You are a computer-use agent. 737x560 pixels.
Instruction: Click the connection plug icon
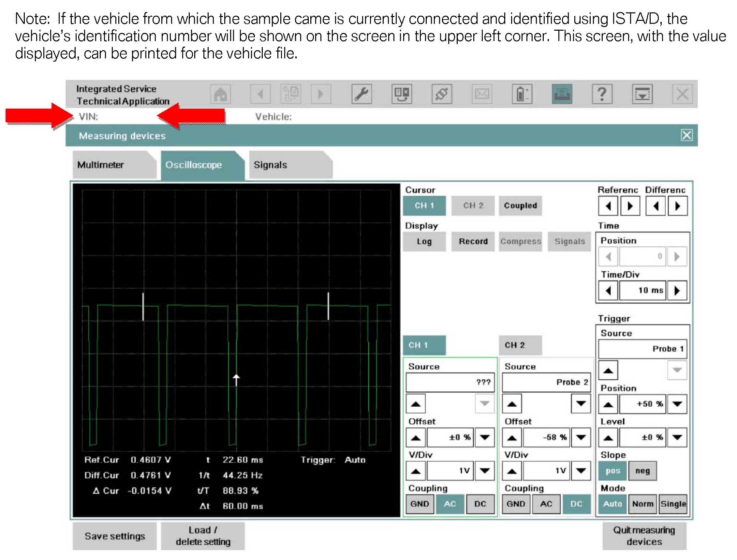[441, 94]
